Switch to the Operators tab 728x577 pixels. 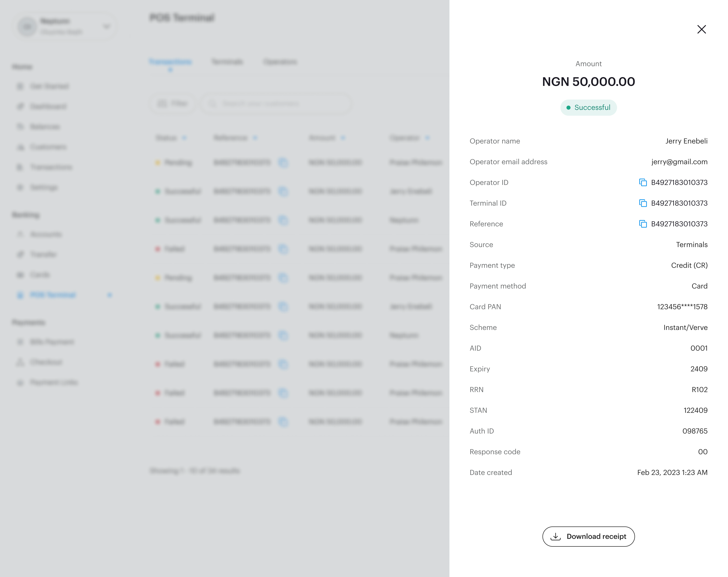pos(280,62)
